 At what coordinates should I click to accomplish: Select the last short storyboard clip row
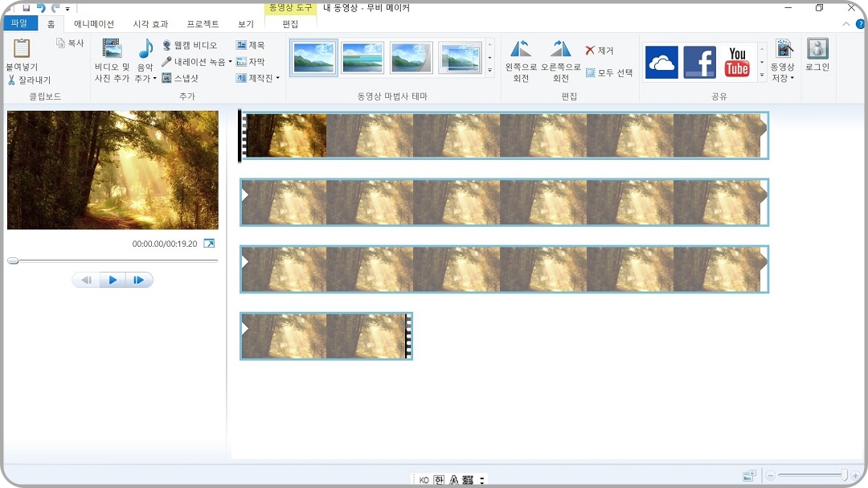pos(326,336)
